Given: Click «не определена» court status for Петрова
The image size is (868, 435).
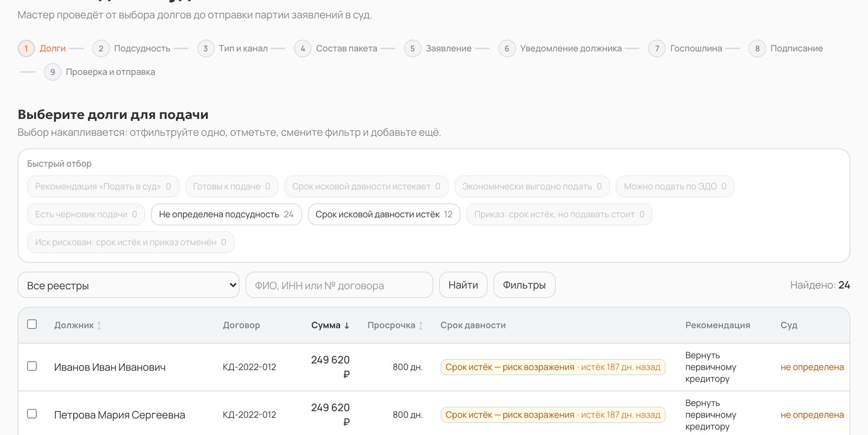Looking at the screenshot, I should (812, 415).
